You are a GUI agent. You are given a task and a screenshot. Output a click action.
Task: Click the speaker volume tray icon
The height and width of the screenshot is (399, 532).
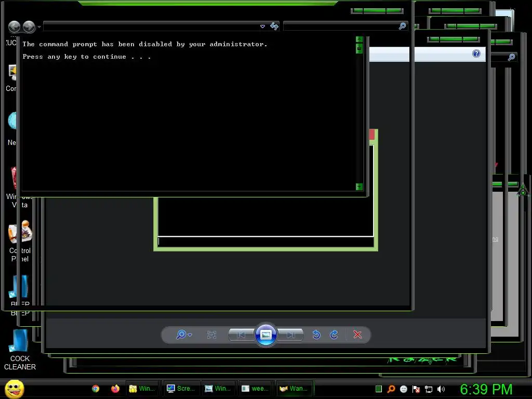(441, 389)
